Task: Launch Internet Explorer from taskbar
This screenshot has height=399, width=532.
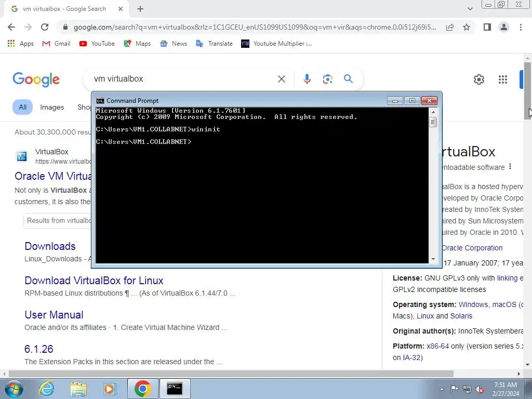Action: pos(46,389)
